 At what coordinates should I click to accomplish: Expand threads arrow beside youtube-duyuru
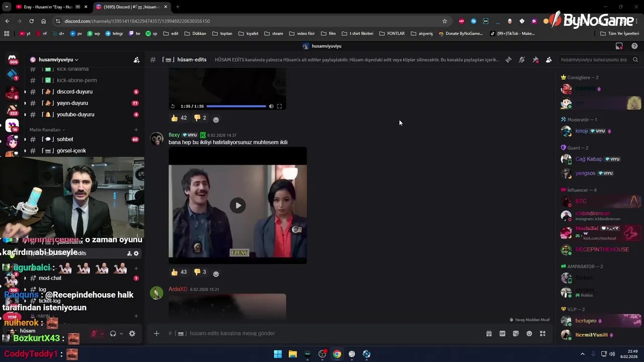point(25,115)
